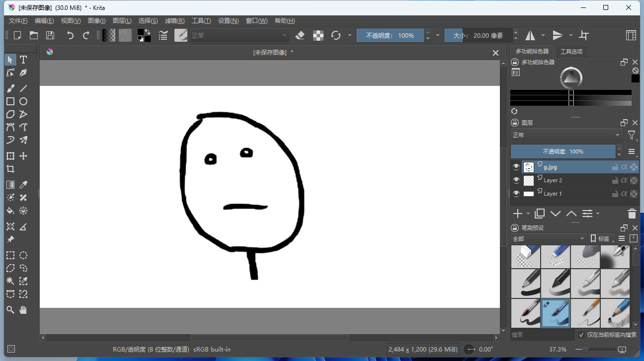The height and width of the screenshot is (361, 644).
Task: Open the layer blending mode dropdown showing 正常
Action: click(566, 135)
